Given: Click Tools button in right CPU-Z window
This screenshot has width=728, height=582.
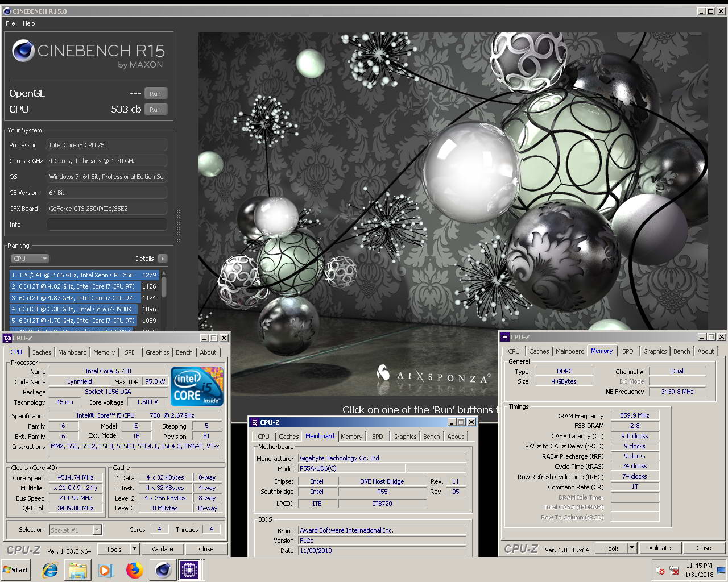Looking at the screenshot, I should [611, 548].
